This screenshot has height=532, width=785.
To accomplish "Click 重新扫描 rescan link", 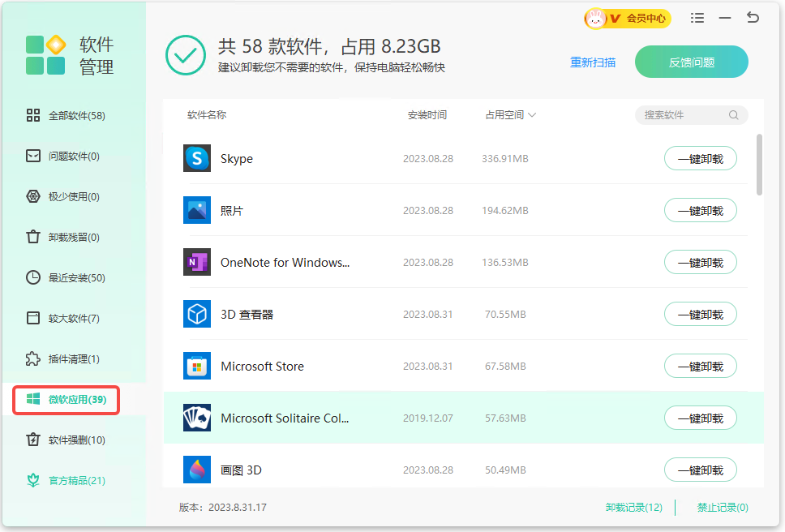I will point(593,62).
